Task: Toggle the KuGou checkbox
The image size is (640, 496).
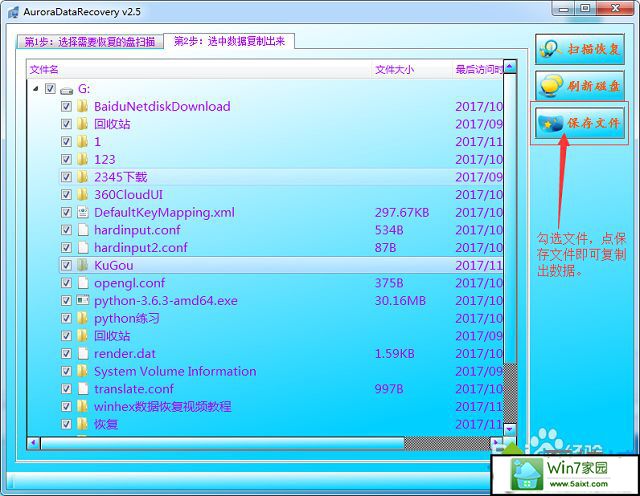Action: click(x=66, y=265)
